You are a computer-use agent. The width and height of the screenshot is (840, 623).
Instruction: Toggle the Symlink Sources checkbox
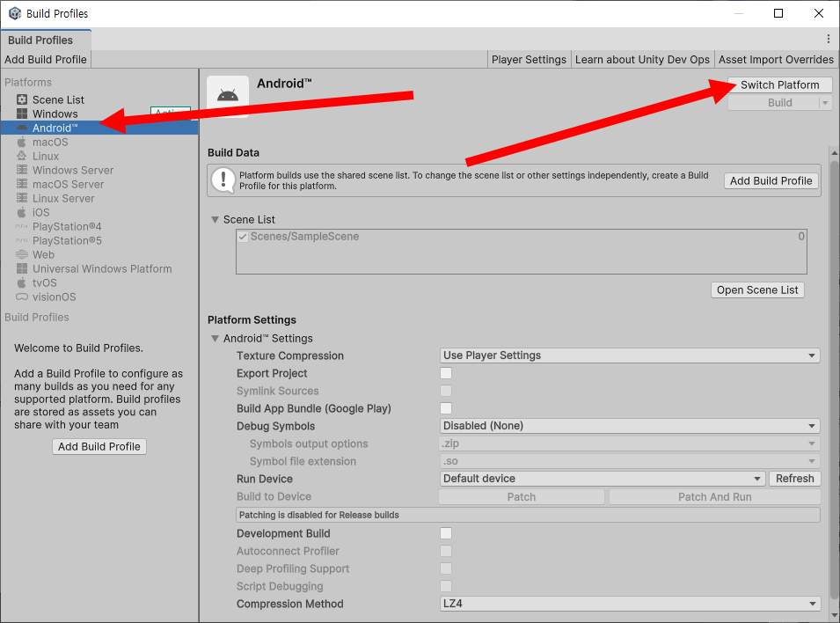click(x=446, y=391)
